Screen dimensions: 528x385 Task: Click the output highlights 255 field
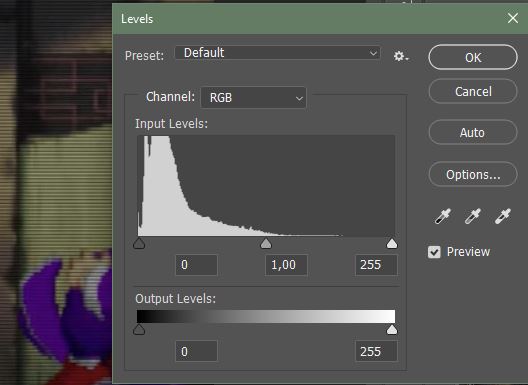[376, 351]
